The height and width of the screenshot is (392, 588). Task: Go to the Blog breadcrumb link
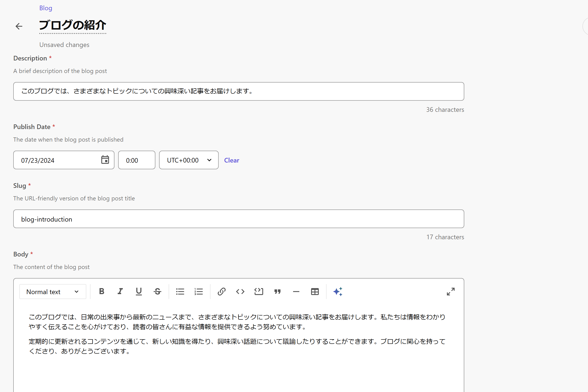coord(46,8)
